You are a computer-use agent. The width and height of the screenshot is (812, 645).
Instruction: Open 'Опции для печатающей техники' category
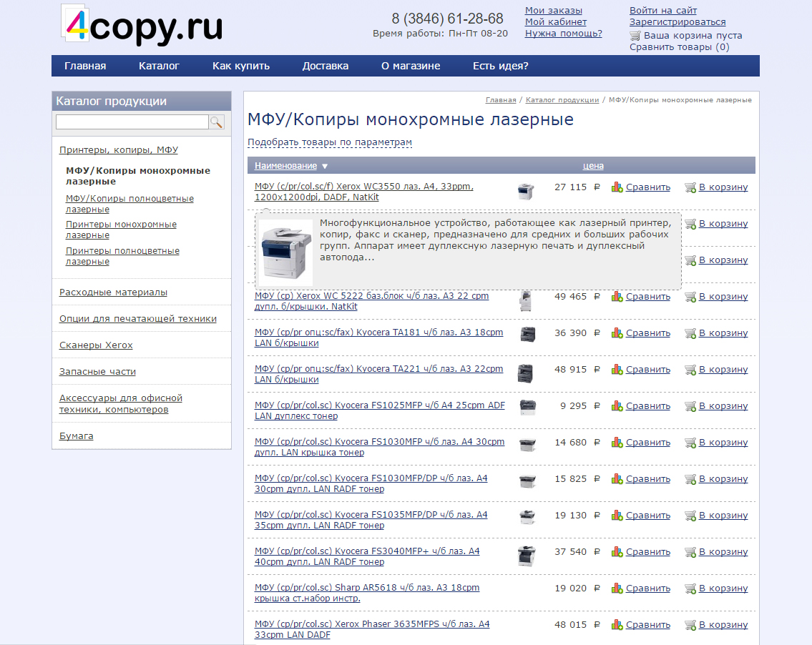[138, 318]
